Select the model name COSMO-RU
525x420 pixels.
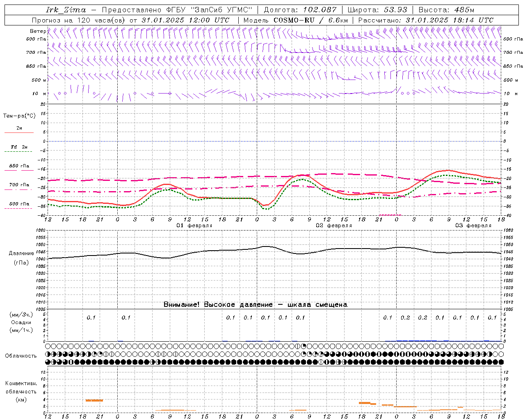pos(294,20)
